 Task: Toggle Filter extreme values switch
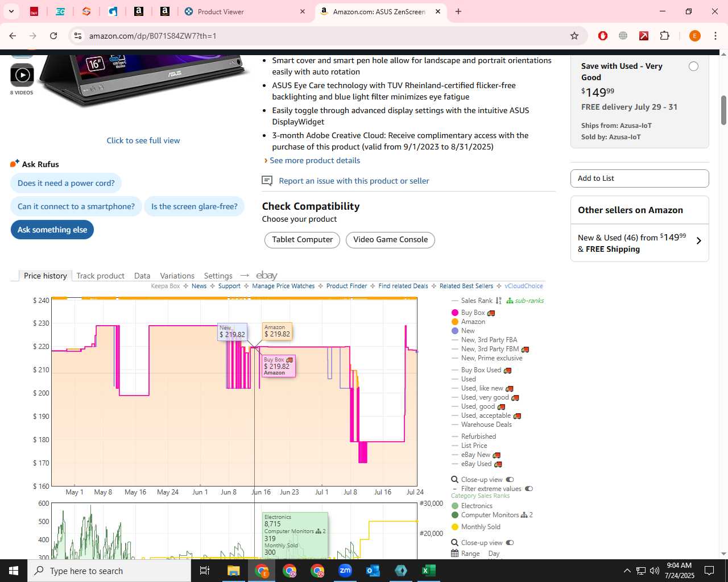pyautogui.click(x=529, y=489)
